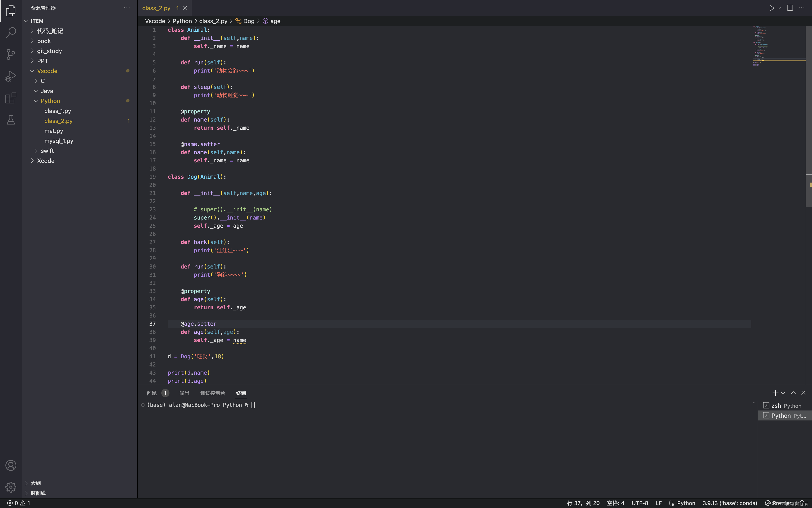This screenshot has height=508, width=812.
Task: Change file encoding UTF-8
Action: coord(640,503)
